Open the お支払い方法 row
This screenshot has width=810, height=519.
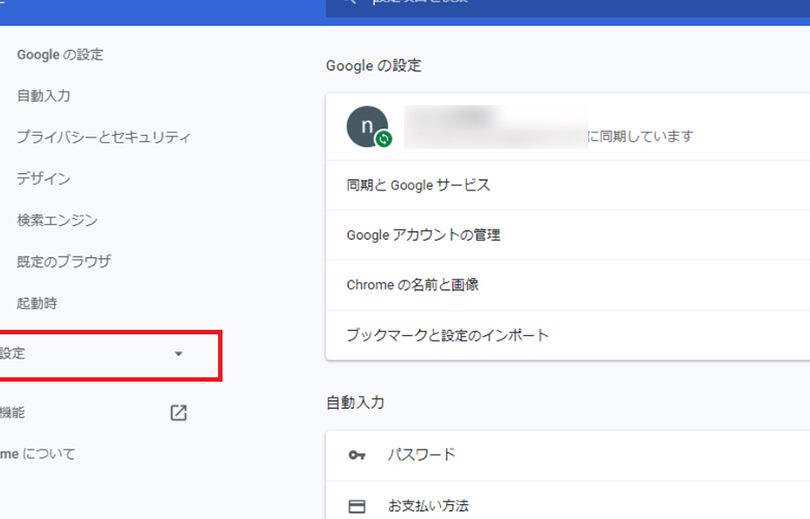tap(568, 500)
